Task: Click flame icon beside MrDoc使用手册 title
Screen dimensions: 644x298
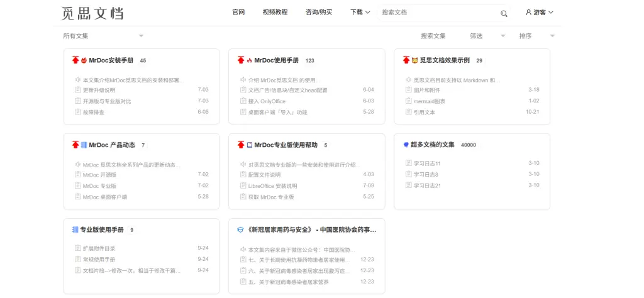Action: tap(249, 60)
